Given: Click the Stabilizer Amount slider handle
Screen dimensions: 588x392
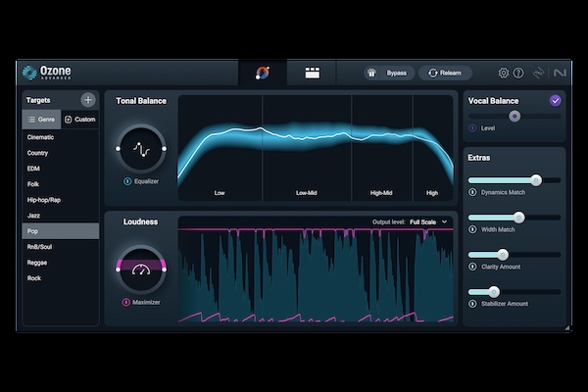Looking at the screenshot, I should (494, 292).
